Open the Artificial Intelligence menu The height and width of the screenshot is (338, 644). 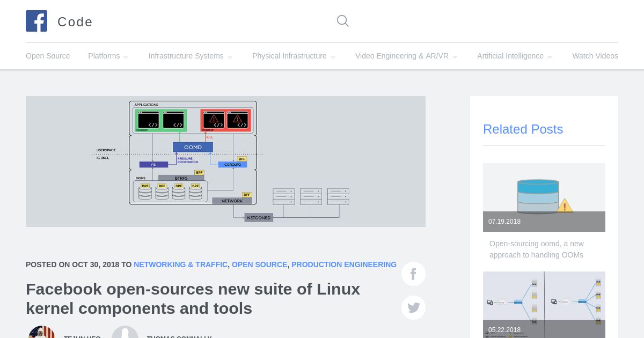coord(510,56)
